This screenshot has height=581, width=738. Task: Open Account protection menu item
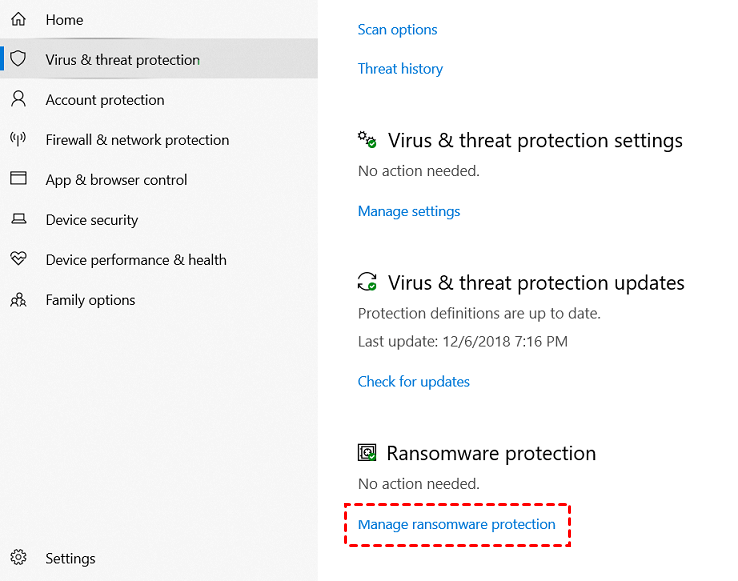(x=105, y=100)
